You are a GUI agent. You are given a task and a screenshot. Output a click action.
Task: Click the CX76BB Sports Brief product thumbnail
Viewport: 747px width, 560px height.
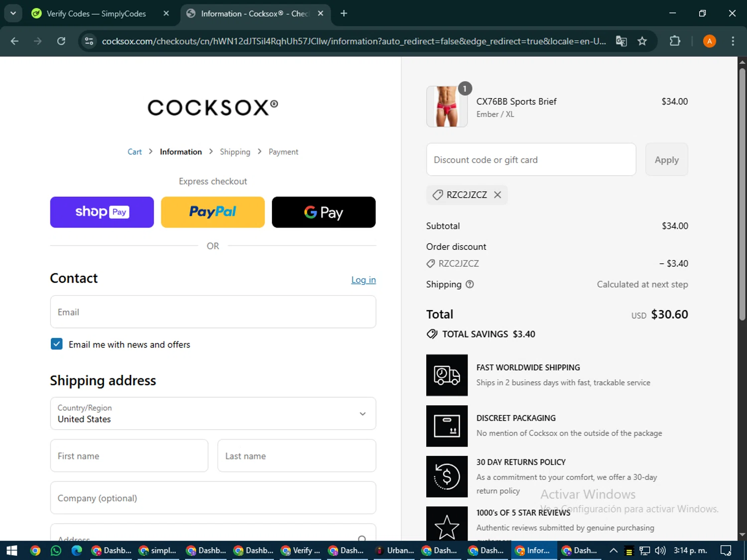(447, 107)
